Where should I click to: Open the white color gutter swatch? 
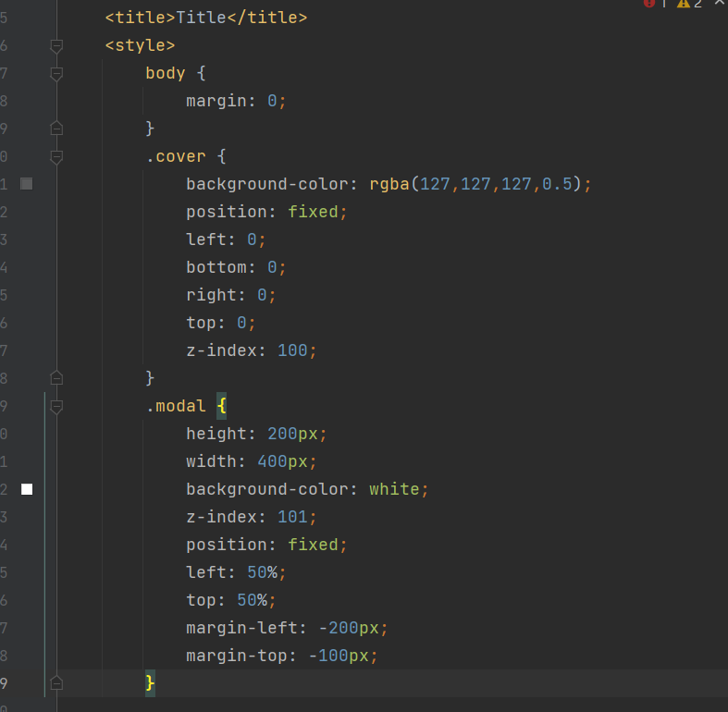pos(27,489)
